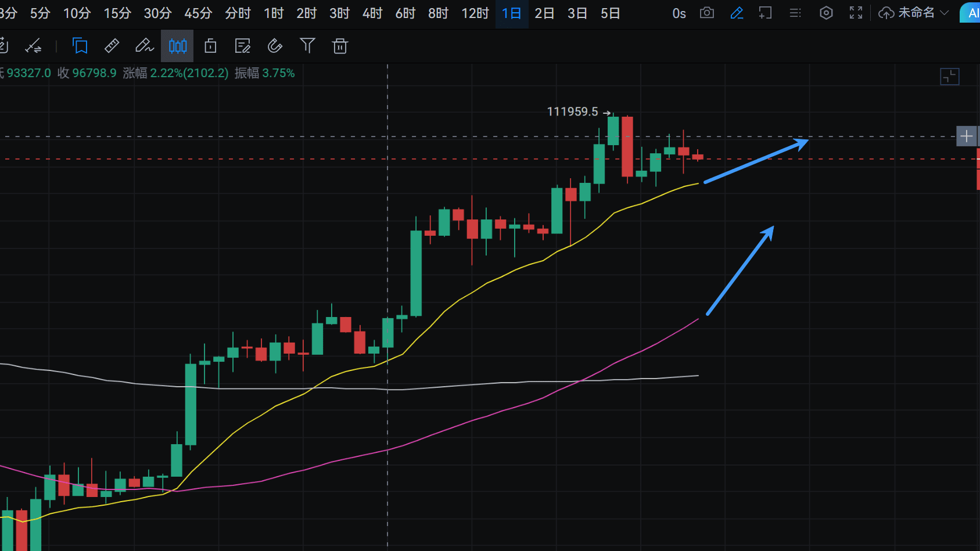Switch to 15分 timeframe
The height and width of the screenshot is (551, 980).
click(x=117, y=13)
